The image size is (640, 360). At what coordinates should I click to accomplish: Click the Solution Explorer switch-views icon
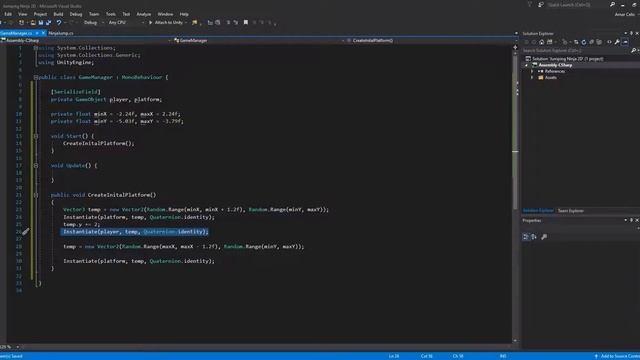[x=550, y=42]
